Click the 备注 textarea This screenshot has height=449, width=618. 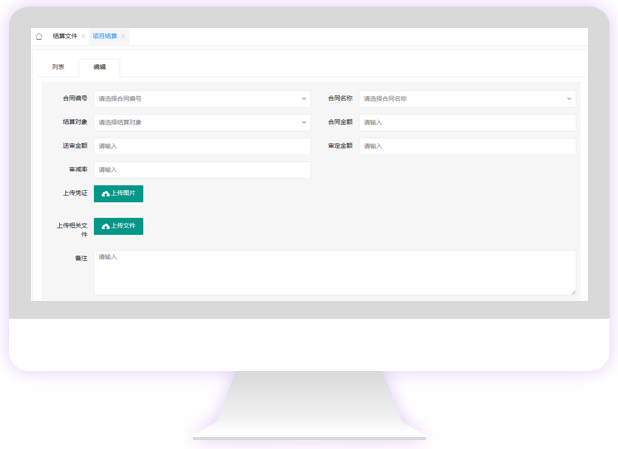point(334,272)
